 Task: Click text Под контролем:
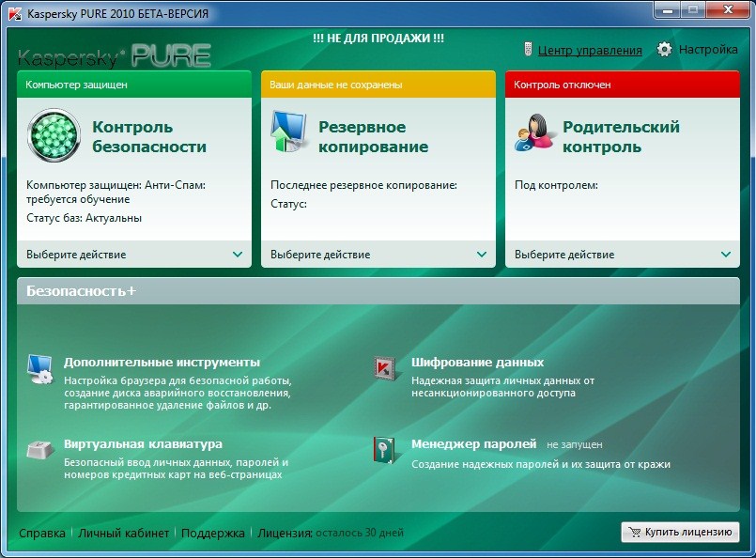tap(556, 185)
